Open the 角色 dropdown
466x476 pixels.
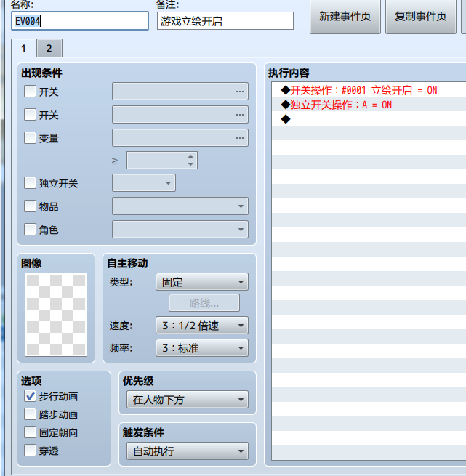(x=180, y=230)
